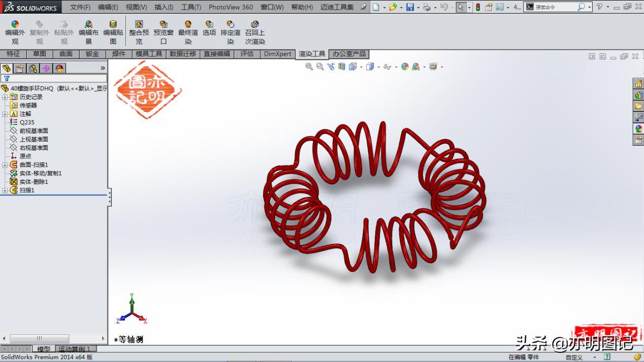644x362 pixels.
Task: Start a 最终渲染 (Final Render)
Action: click(x=188, y=24)
